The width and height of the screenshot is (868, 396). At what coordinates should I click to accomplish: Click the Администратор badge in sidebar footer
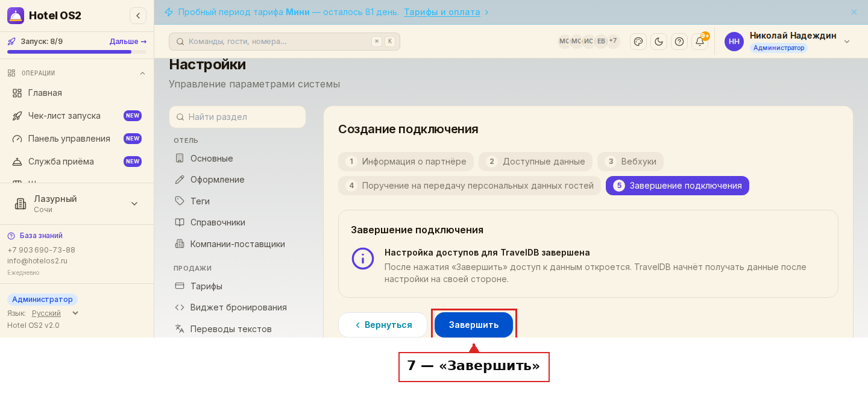(x=42, y=300)
